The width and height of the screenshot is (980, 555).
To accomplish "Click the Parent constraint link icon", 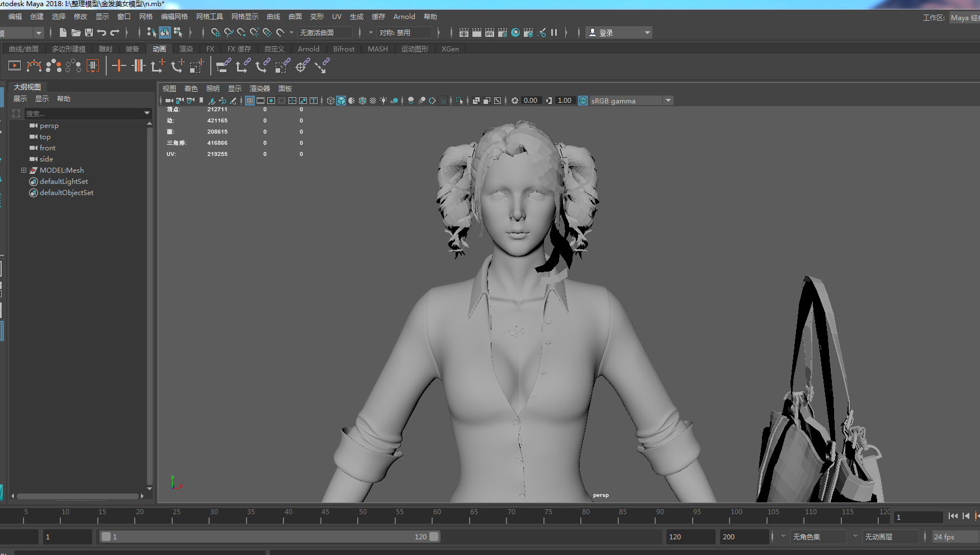I will [x=223, y=66].
